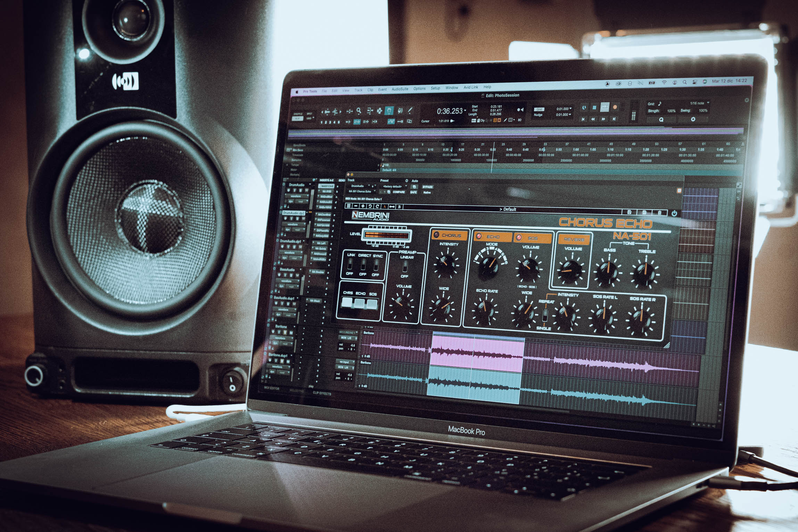
Task: Open the macOS Wi-Fi menu icon
Action: (664, 83)
